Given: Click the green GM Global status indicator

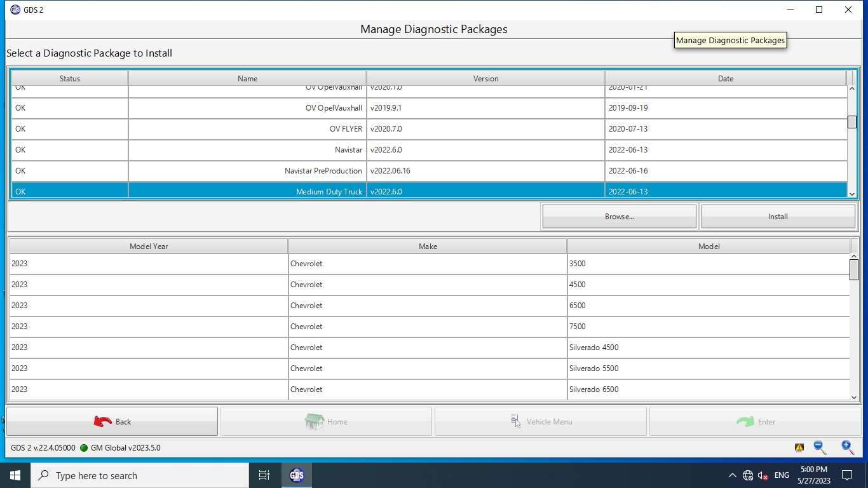Looking at the screenshot, I should (x=84, y=448).
